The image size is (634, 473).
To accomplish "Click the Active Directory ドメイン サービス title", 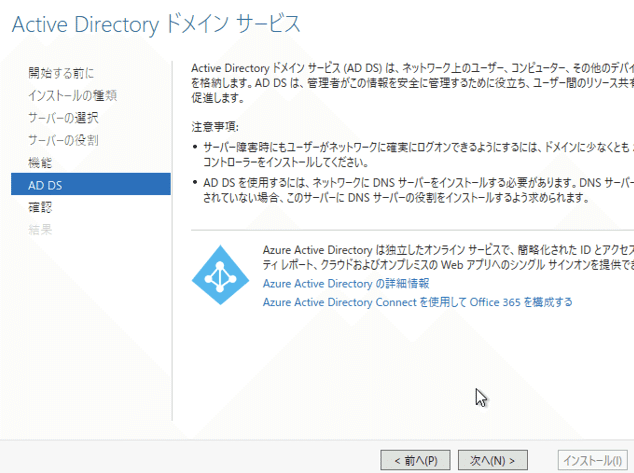I will 156,24.
